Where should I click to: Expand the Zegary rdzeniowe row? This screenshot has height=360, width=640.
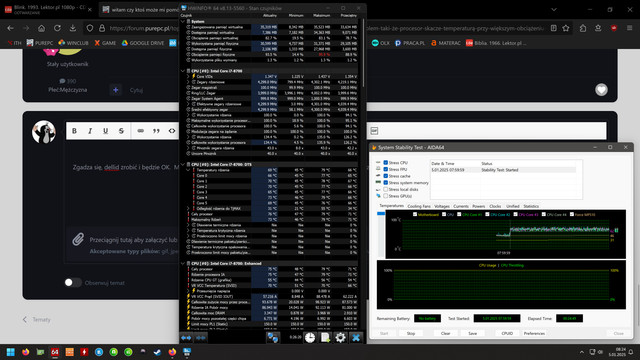click(188, 82)
